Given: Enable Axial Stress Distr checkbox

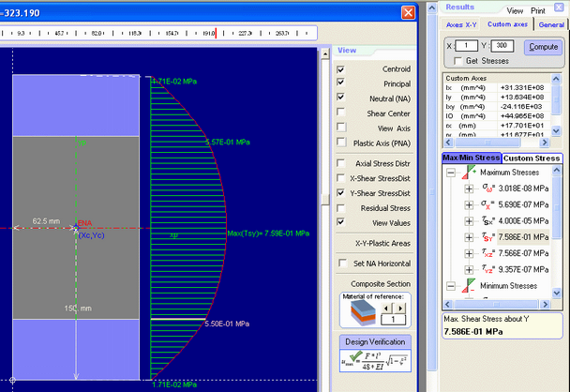Looking at the screenshot, I should 340,163.
